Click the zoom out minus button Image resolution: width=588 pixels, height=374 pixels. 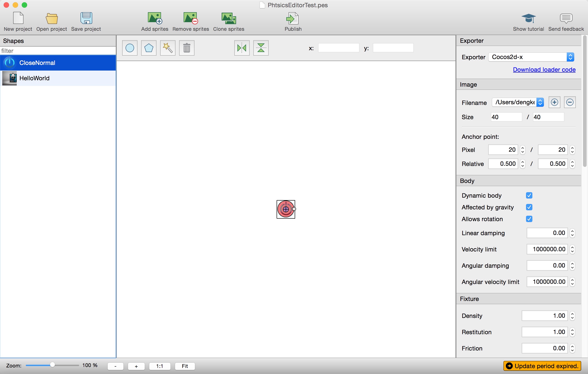pyautogui.click(x=115, y=366)
